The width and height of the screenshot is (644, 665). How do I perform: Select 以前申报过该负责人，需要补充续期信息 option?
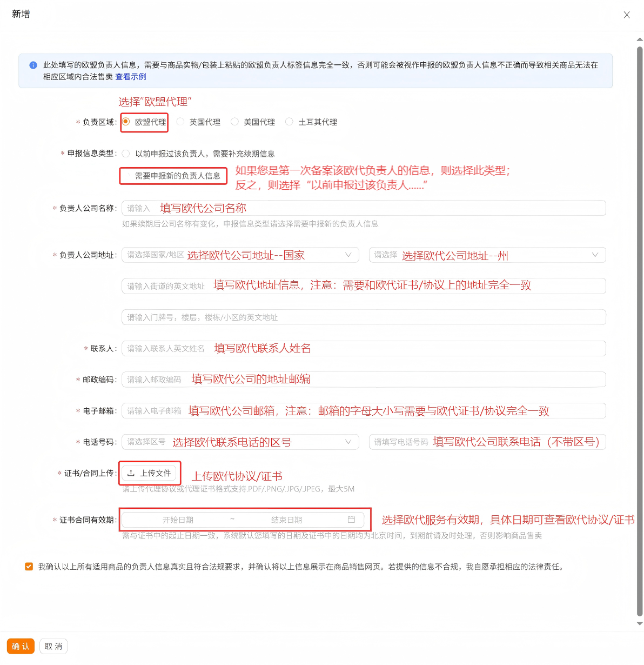(126, 154)
